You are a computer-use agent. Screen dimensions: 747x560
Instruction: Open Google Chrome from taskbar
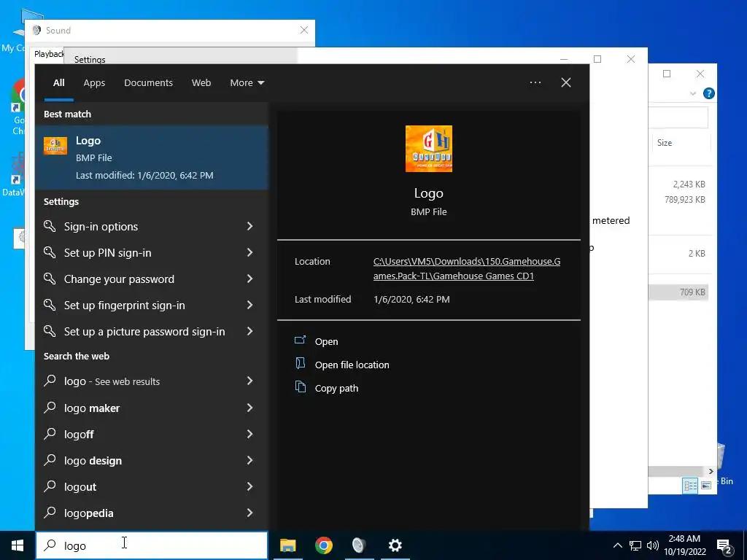click(323, 545)
